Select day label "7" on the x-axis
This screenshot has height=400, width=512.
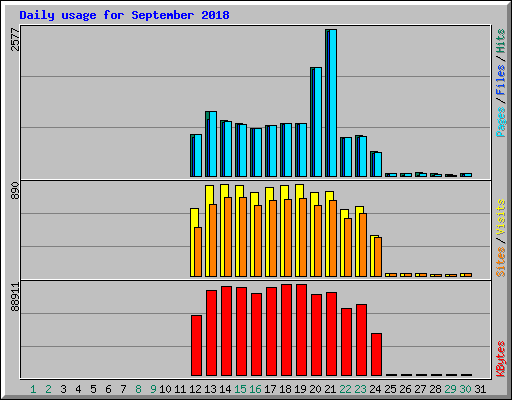click(123, 389)
